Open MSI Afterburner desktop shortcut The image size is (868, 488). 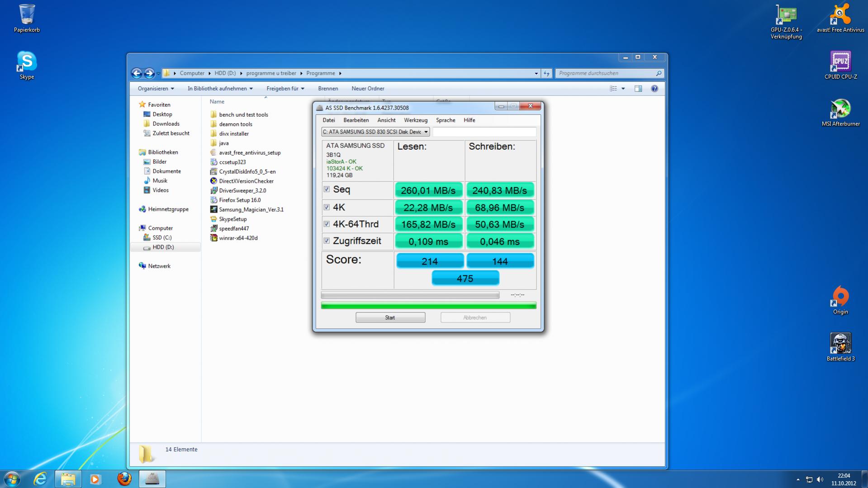[840, 112]
